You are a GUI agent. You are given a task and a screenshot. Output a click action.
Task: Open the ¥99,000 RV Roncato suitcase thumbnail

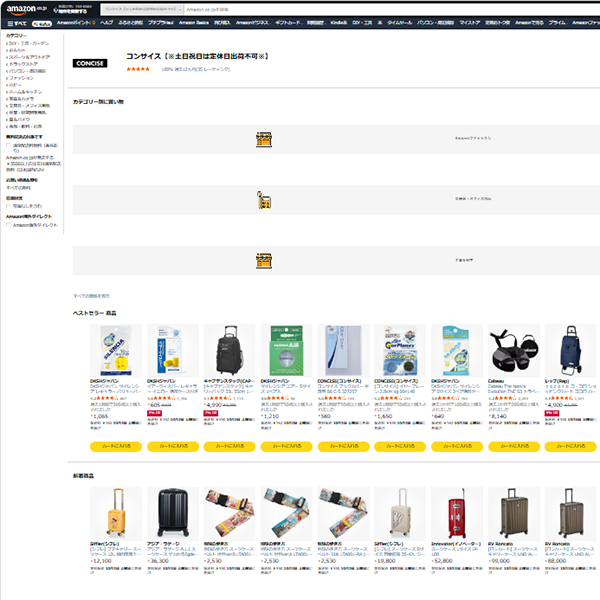tap(514, 514)
